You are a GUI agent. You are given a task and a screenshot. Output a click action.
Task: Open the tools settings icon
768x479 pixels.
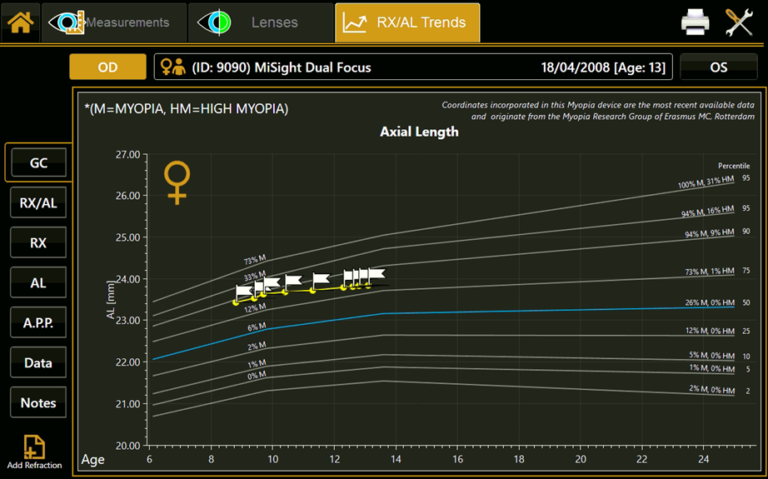click(x=740, y=22)
